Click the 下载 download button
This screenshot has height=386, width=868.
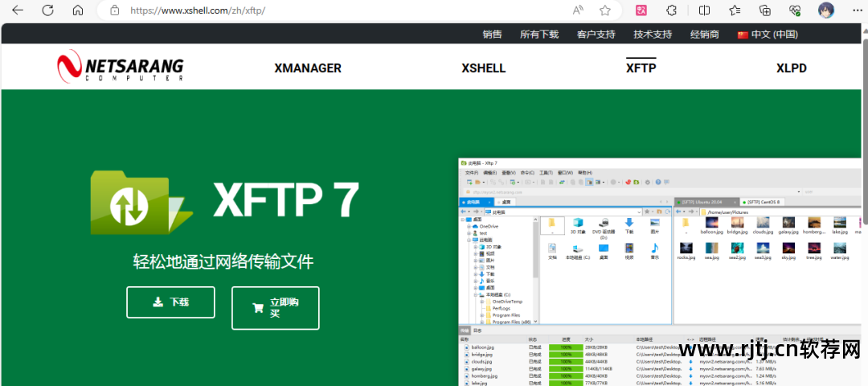coord(170,302)
